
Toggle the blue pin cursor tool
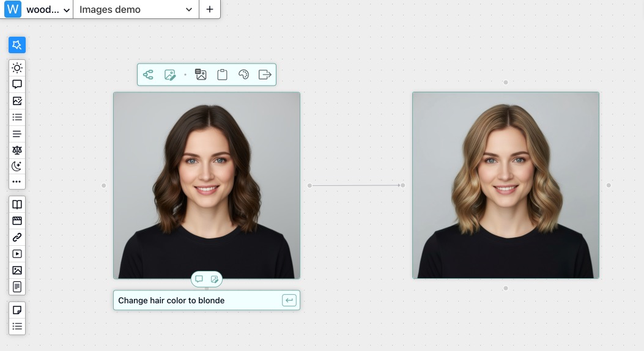coord(17,45)
